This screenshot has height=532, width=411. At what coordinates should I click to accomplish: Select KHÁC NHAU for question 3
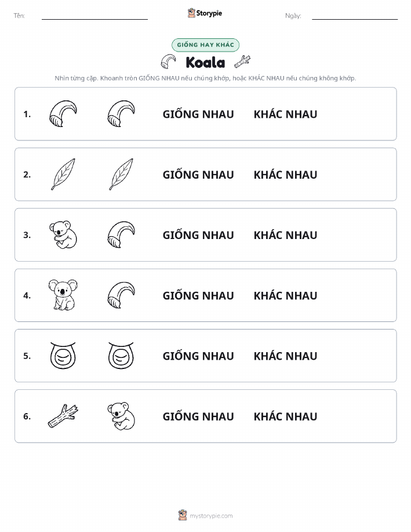(x=286, y=235)
